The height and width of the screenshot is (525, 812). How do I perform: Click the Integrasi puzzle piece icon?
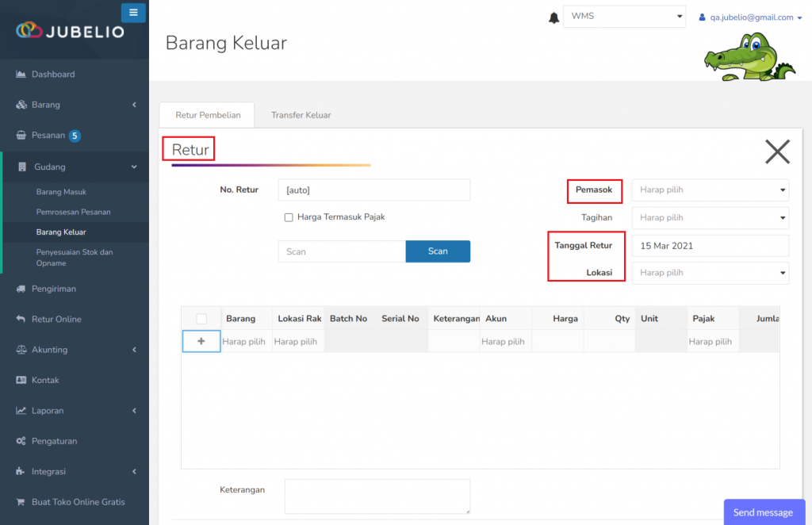click(x=20, y=471)
